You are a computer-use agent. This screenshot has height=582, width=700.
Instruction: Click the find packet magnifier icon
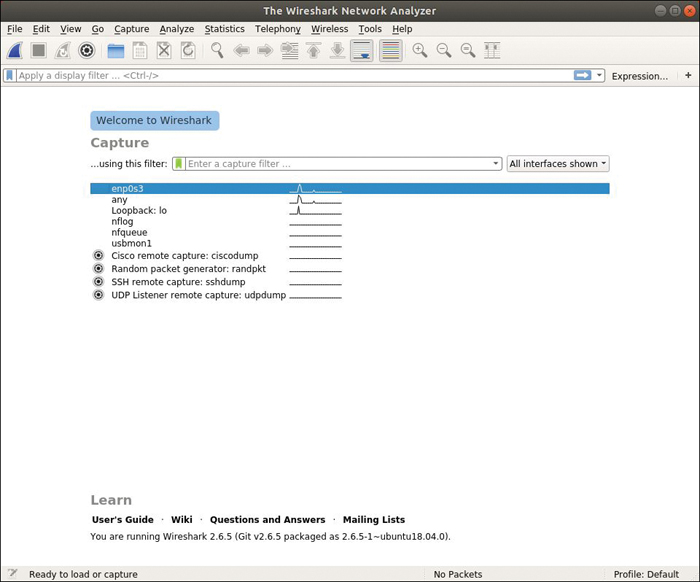pos(217,50)
